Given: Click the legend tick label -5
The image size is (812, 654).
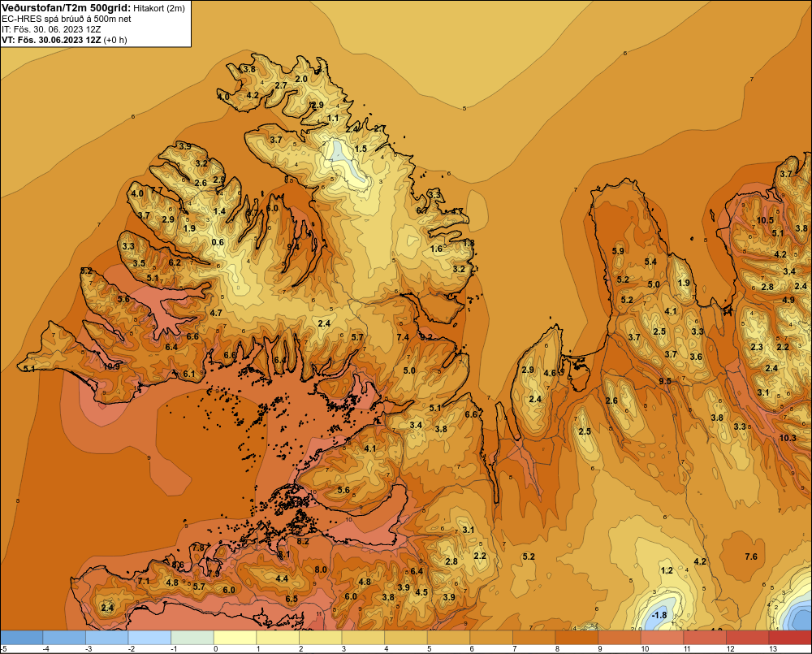Looking at the screenshot, I should click(3, 649).
